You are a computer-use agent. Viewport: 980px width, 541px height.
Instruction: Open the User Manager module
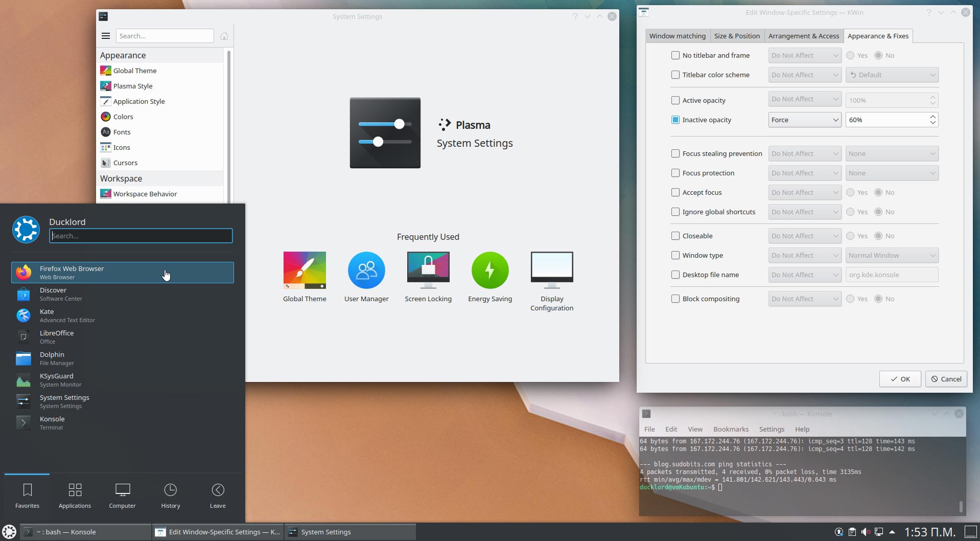(366, 270)
